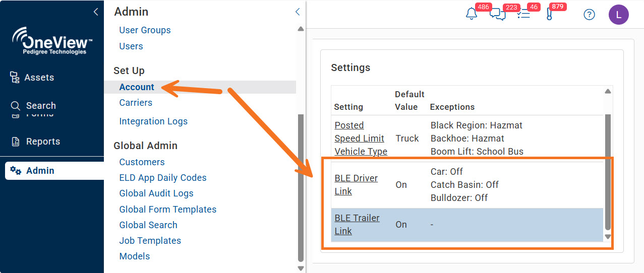Image resolution: width=644 pixels, height=273 pixels.
Task: Click the Admin menu scrollbar up arrow
Action: point(301,29)
